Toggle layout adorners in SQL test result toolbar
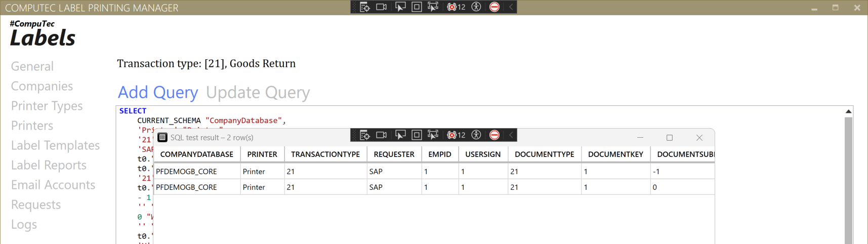 point(417,135)
